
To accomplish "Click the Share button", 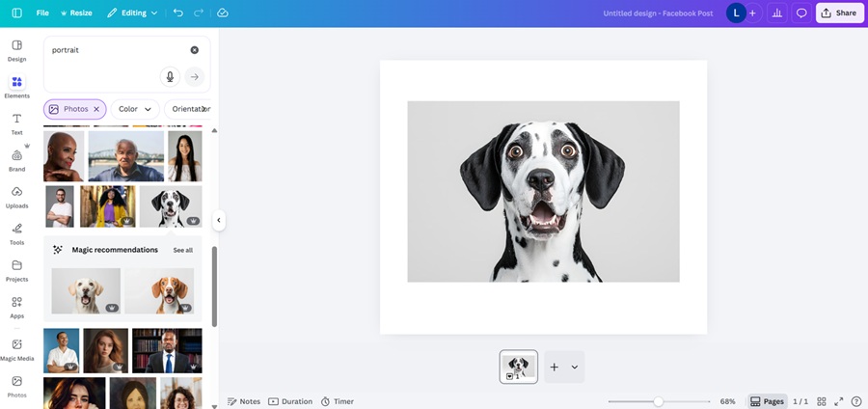I will pyautogui.click(x=839, y=13).
